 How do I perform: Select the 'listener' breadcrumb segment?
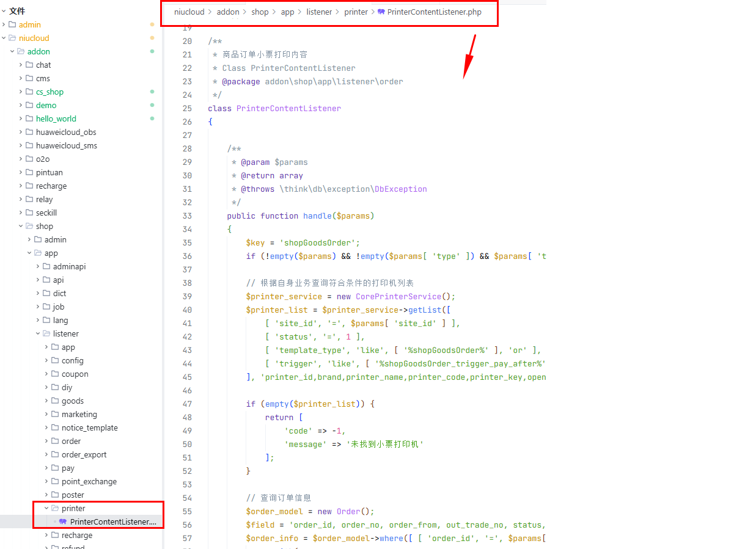tap(319, 12)
